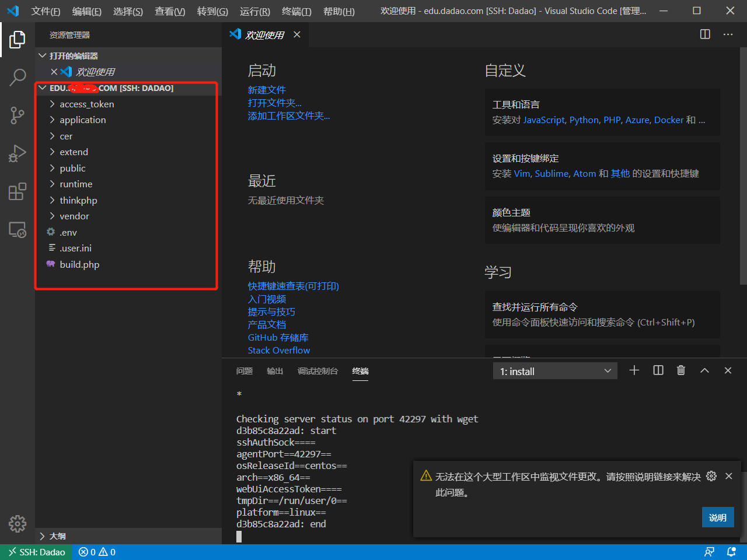The width and height of the screenshot is (747, 560).
Task: Open the 转到(G) menu
Action: tap(212, 11)
